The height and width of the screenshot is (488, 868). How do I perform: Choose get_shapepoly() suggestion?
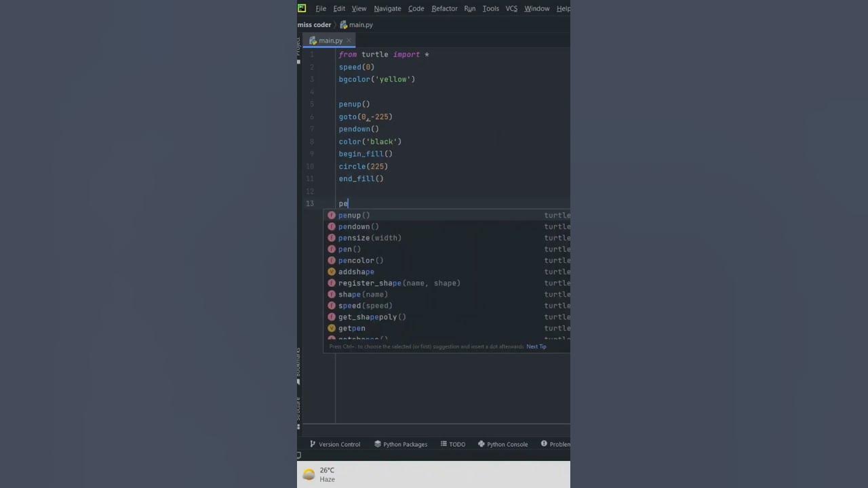click(448, 317)
